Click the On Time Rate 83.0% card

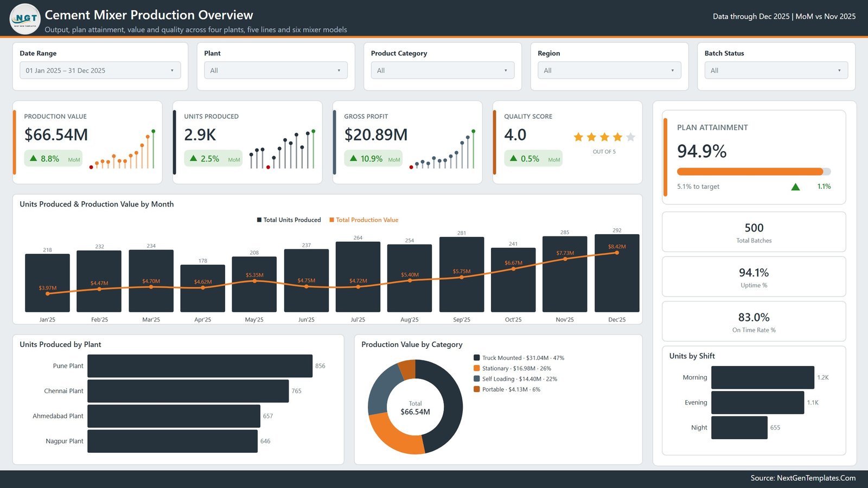pyautogui.click(x=754, y=322)
